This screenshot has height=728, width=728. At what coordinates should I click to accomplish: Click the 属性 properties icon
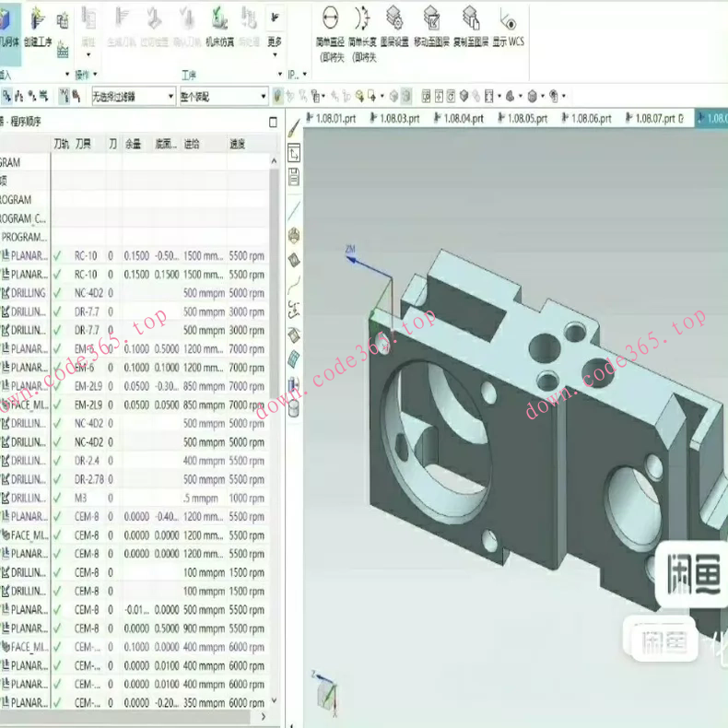click(x=88, y=27)
